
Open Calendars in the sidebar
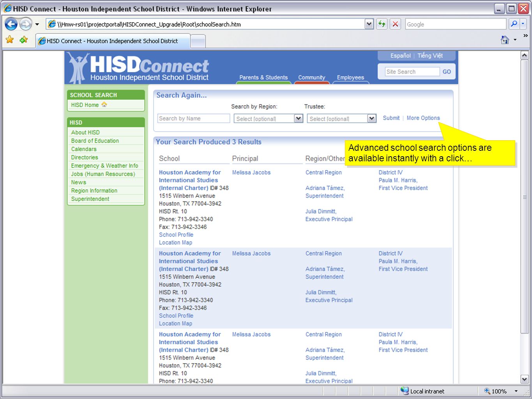pos(84,149)
